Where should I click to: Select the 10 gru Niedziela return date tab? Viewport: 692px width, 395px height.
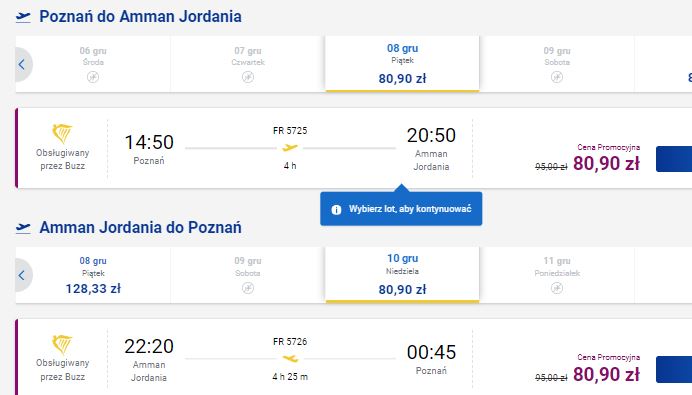[x=402, y=275]
